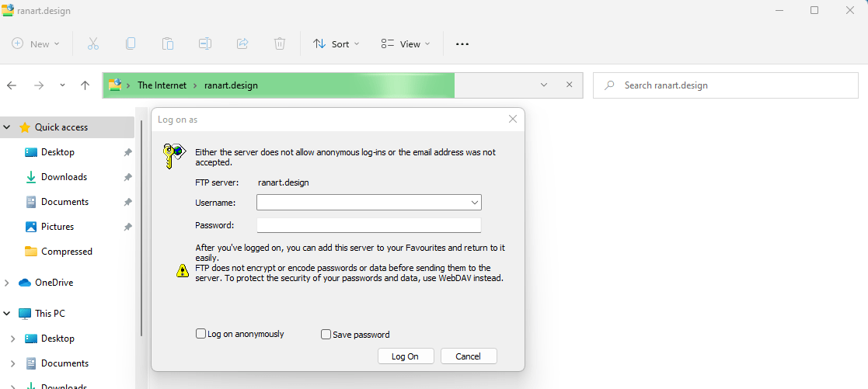
Task: Click the Cut scissors icon in toolbar
Action: coord(93,43)
